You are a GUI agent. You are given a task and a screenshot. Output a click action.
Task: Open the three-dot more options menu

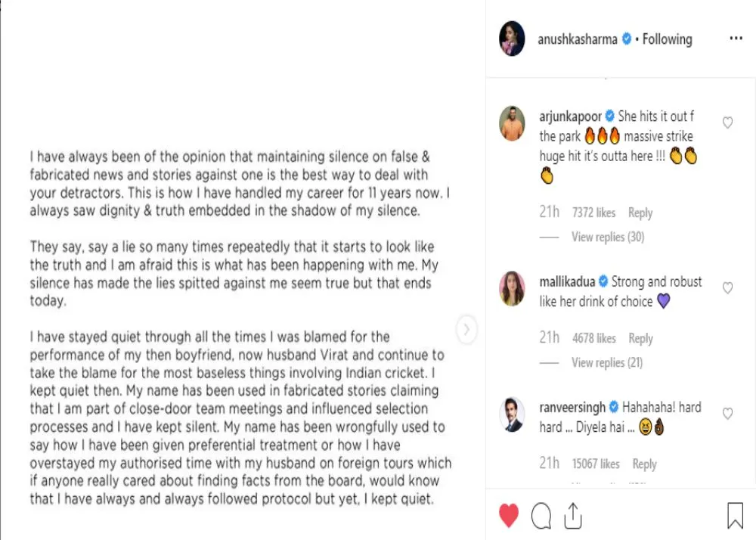(x=736, y=39)
